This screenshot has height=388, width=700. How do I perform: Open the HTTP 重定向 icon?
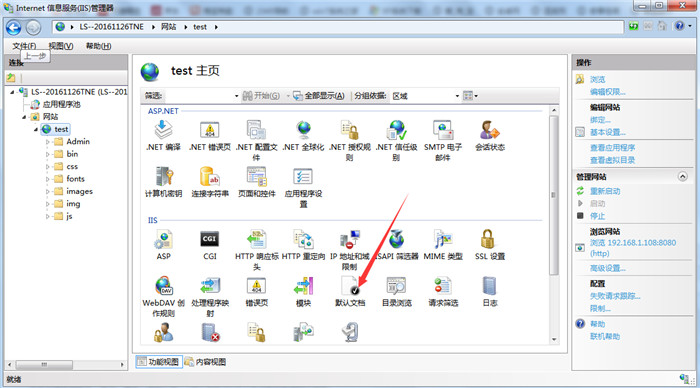(x=303, y=245)
